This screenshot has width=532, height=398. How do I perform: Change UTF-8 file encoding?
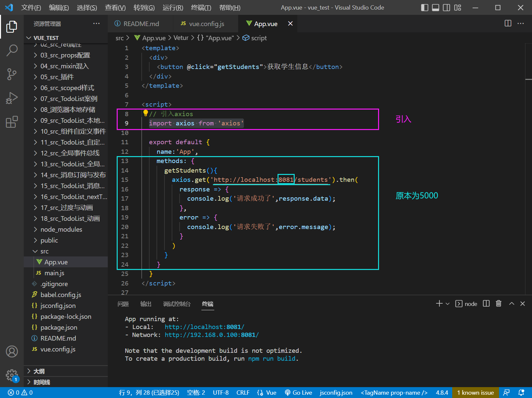click(221, 392)
